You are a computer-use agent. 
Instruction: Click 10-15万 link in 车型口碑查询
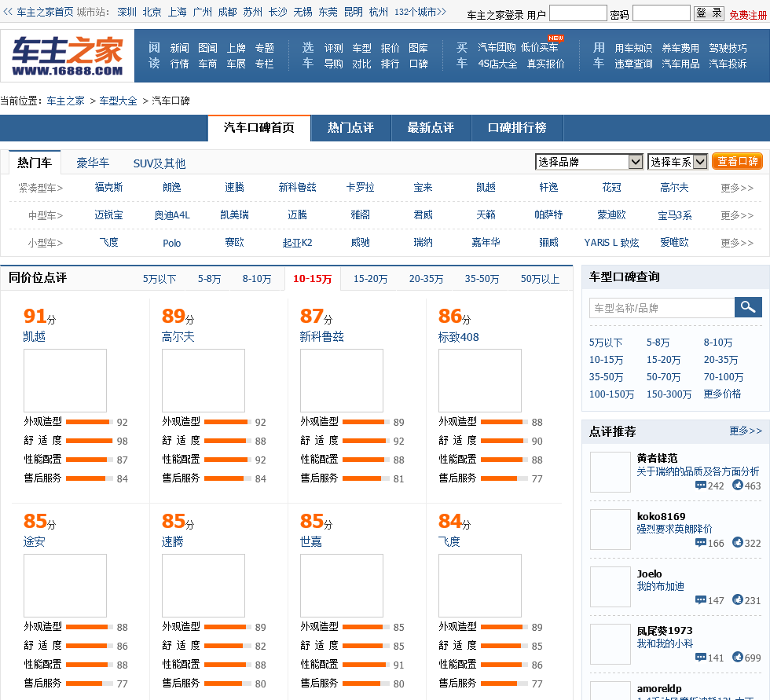click(x=606, y=360)
